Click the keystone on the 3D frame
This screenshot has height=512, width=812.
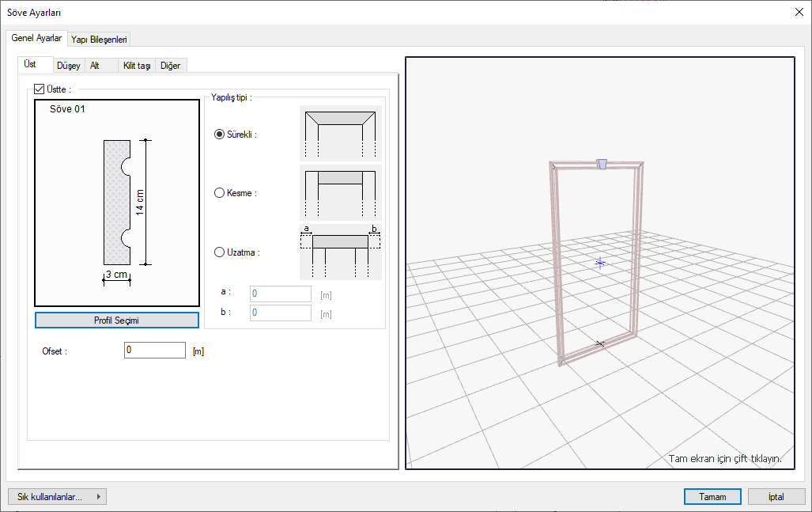[x=602, y=164]
